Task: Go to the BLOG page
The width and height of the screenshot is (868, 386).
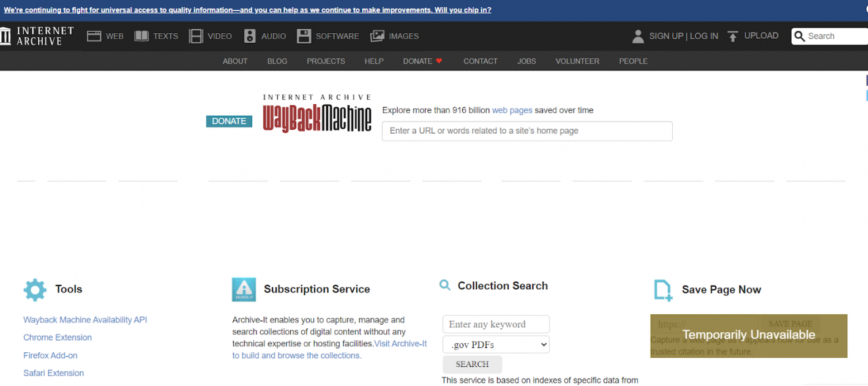Action: [x=277, y=61]
